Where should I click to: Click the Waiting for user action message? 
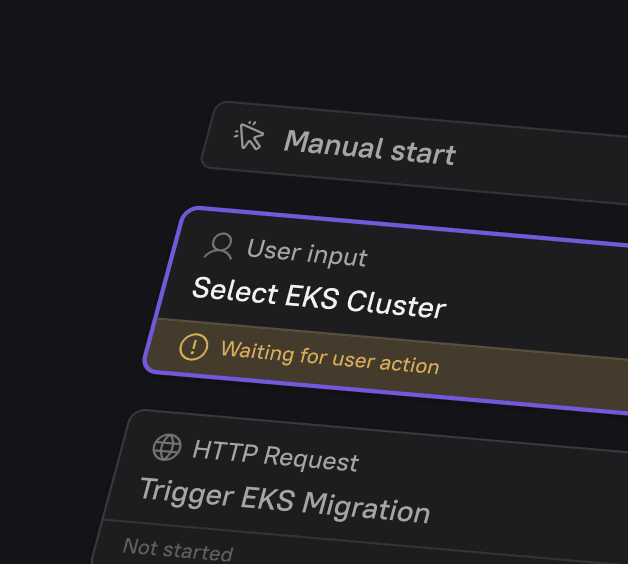[330, 357]
